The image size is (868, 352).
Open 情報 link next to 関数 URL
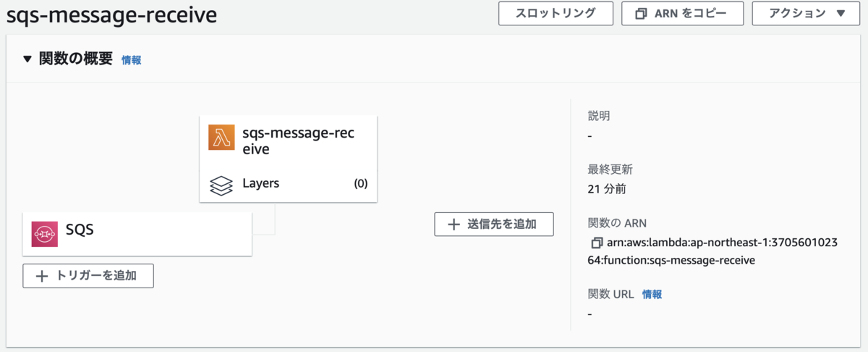(x=652, y=295)
